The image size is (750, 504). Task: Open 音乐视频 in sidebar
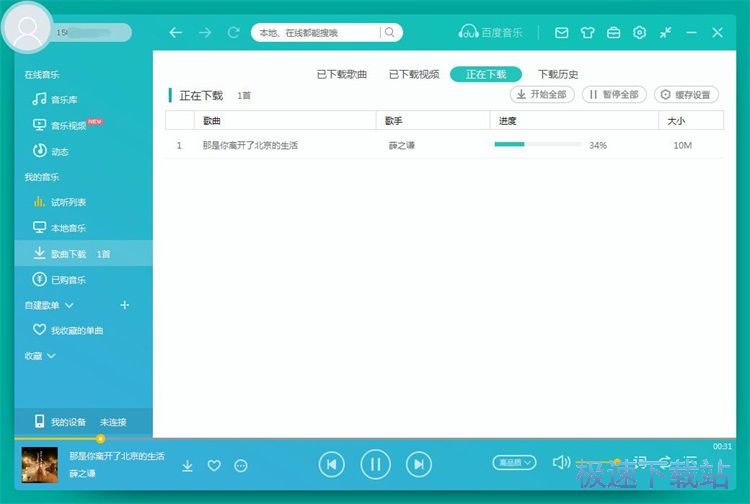67,125
